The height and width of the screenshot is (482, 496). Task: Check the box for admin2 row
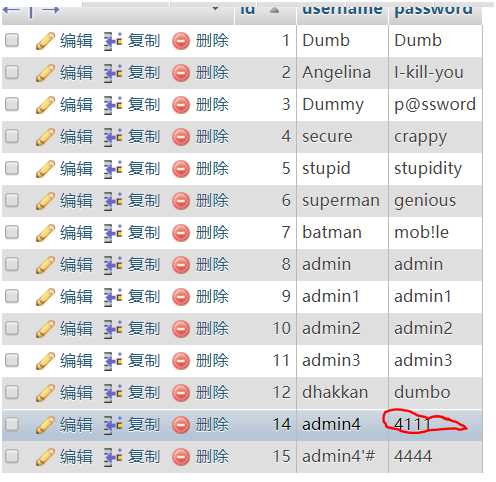pos(12,329)
